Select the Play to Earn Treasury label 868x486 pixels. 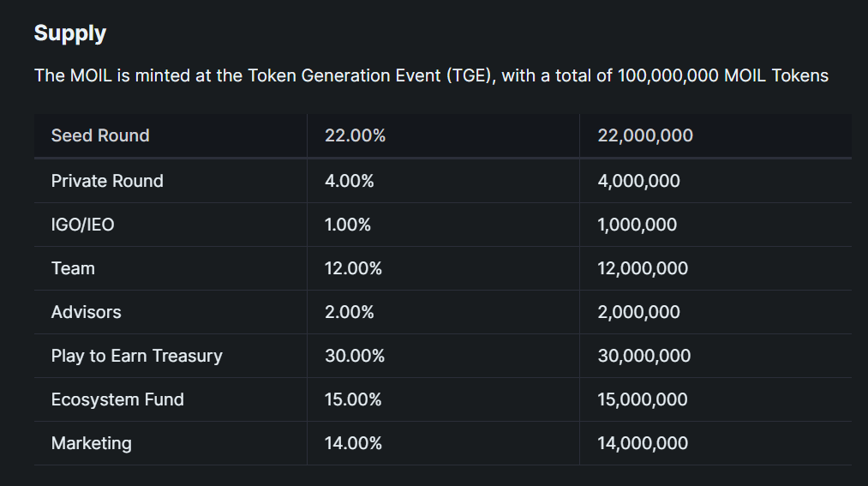click(x=136, y=356)
